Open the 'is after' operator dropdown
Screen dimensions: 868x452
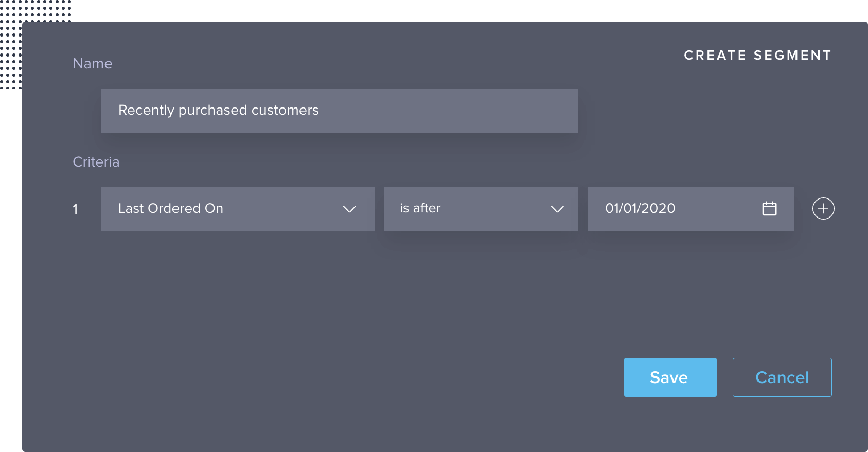(481, 209)
